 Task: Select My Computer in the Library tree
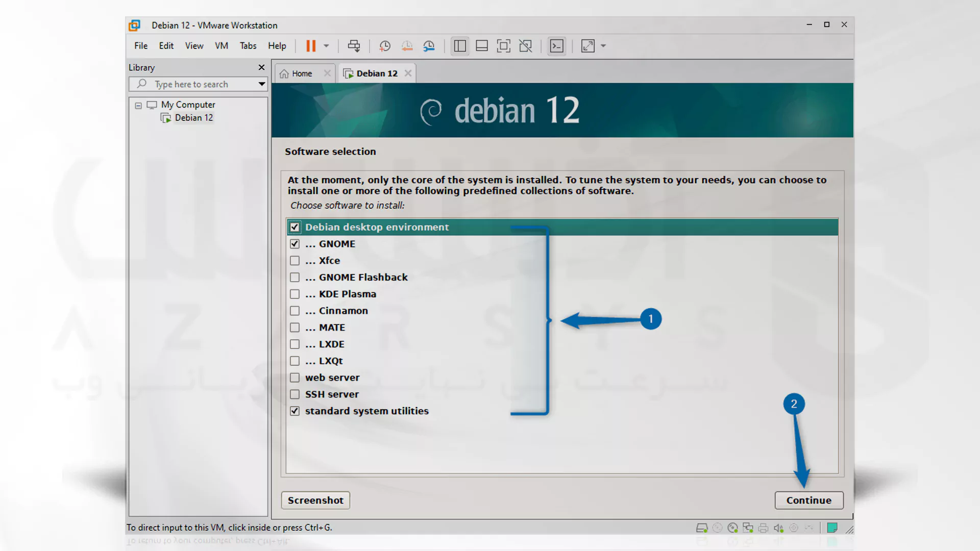click(188, 105)
